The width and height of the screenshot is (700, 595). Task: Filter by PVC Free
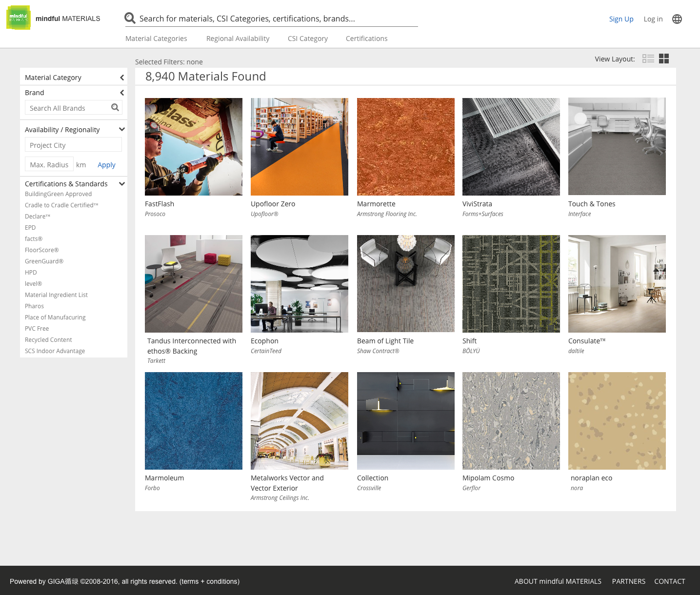tap(37, 329)
